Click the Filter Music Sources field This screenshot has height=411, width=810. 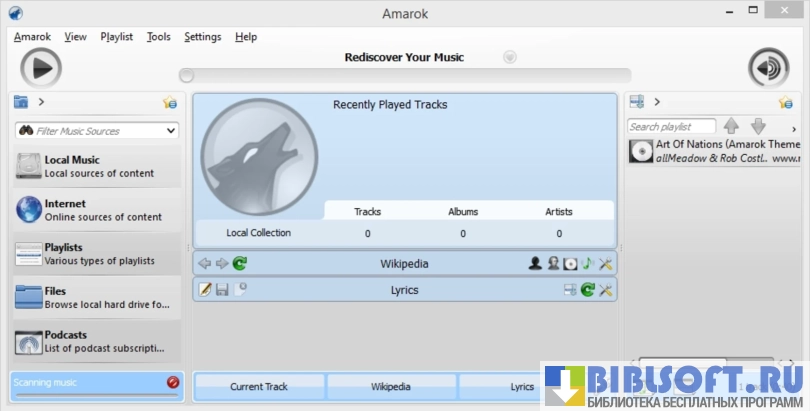point(97,131)
